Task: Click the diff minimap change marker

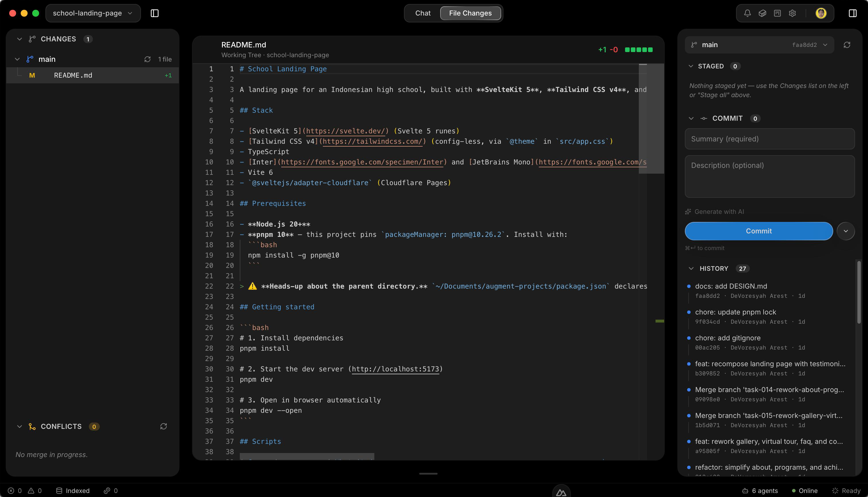Action: click(x=660, y=321)
